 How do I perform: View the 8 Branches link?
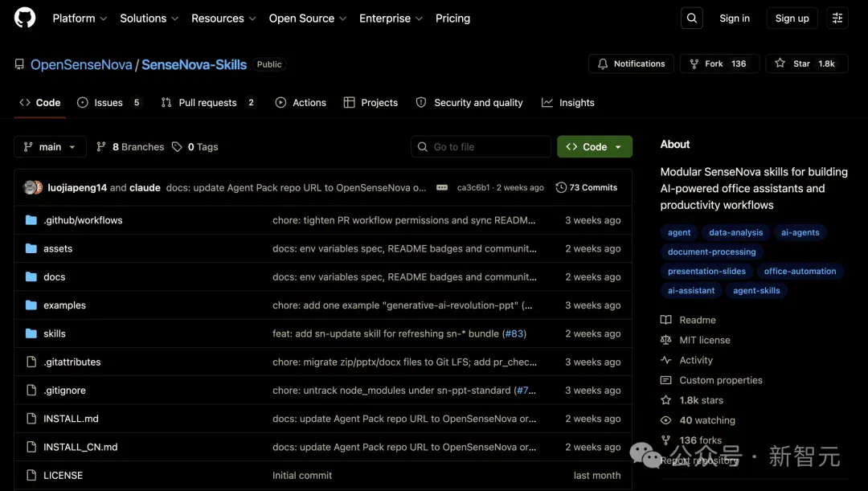[x=131, y=147]
